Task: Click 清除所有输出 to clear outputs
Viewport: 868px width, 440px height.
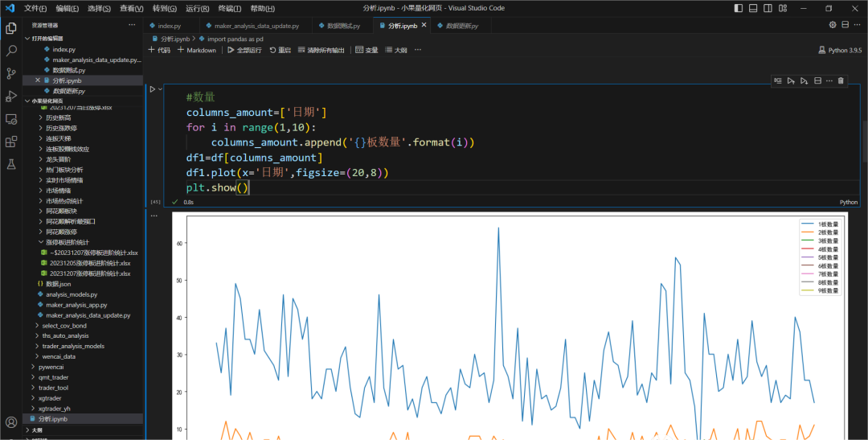Action: (321, 50)
